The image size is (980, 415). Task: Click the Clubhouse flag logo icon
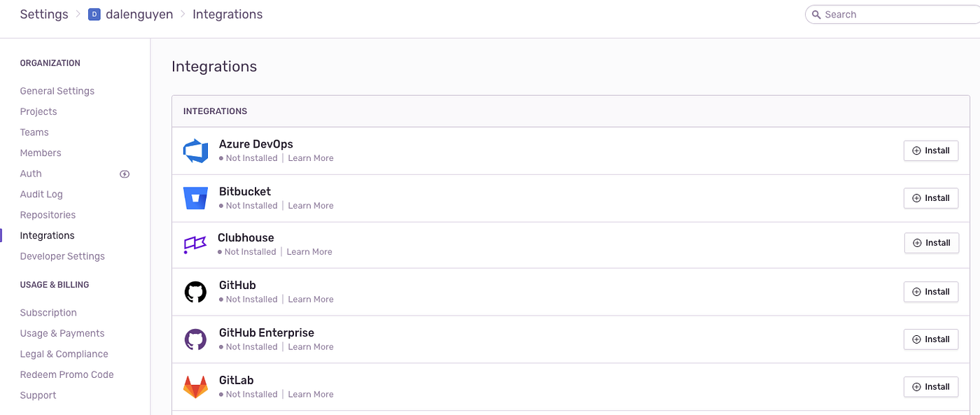pos(195,244)
